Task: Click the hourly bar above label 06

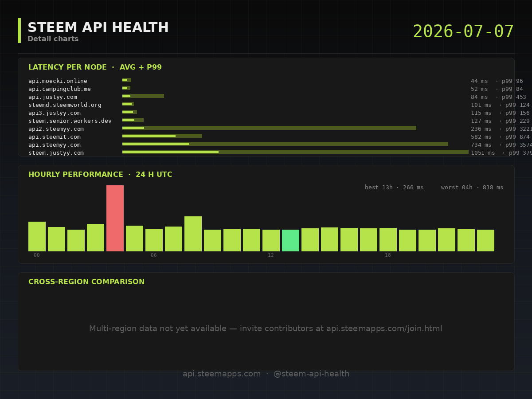Action: click(154, 240)
